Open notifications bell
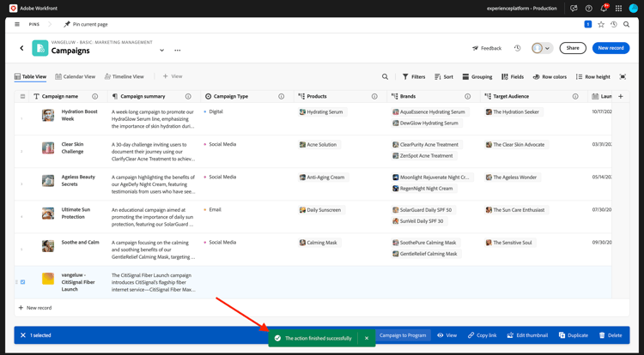Screen dimensions: 644x355 [x=604, y=9]
